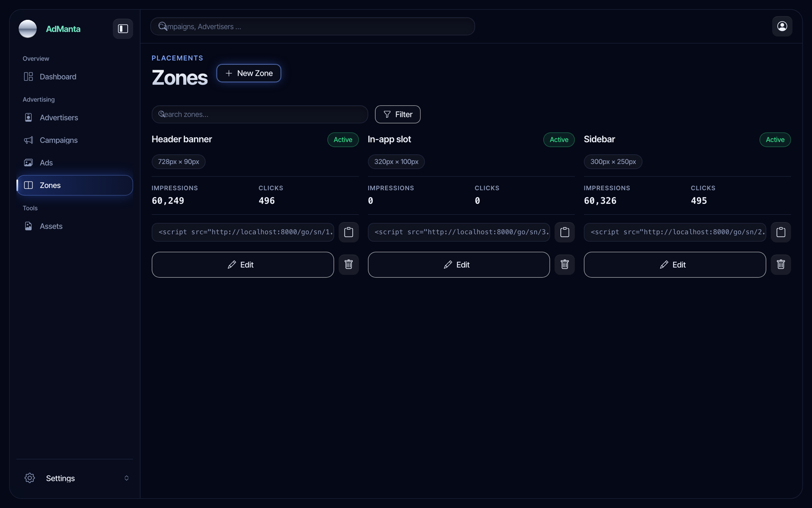Viewport: 812px width, 508px height.
Task: Navigate to the Ads page
Action: [x=75, y=163]
